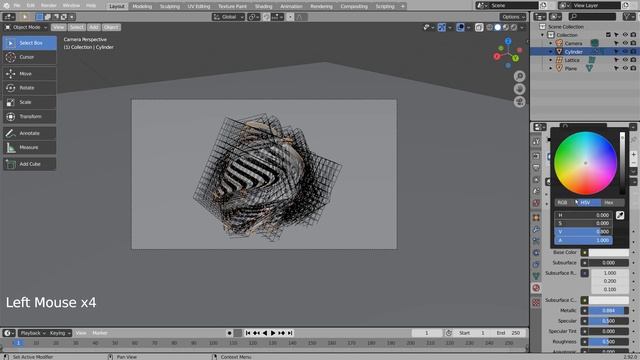Click the Metallic slider
Image resolution: width=640 pixels, height=360 pixels.
608,311
